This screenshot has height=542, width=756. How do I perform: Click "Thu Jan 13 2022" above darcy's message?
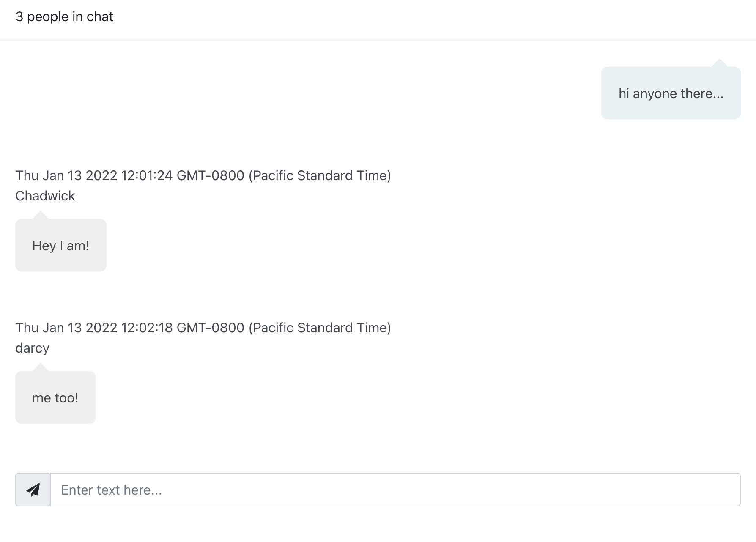tap(66, 328)
